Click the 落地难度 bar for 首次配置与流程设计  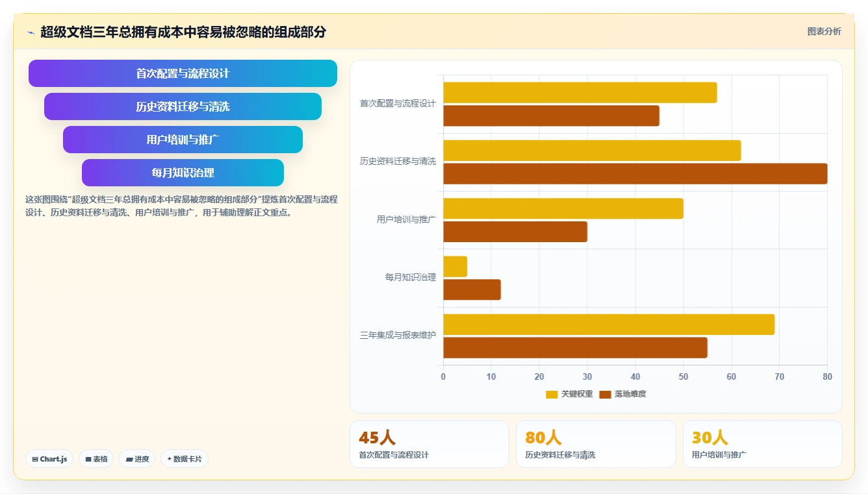[552, 116]
